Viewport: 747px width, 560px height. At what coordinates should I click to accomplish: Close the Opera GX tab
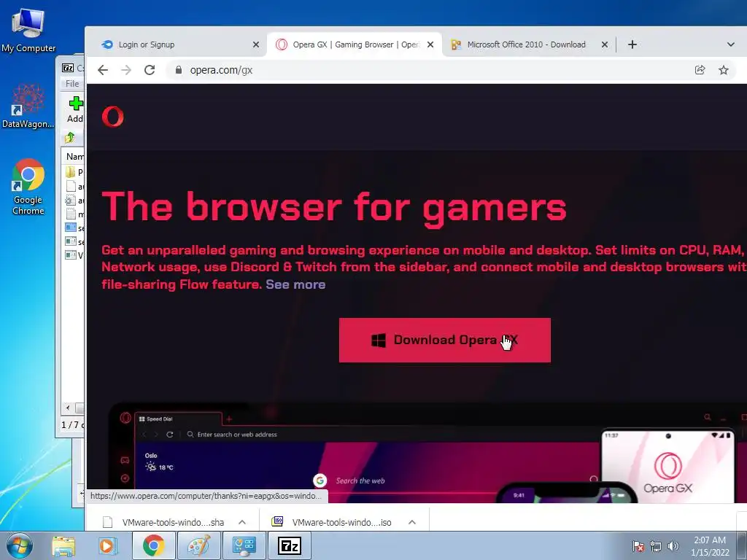coord(430,44)
